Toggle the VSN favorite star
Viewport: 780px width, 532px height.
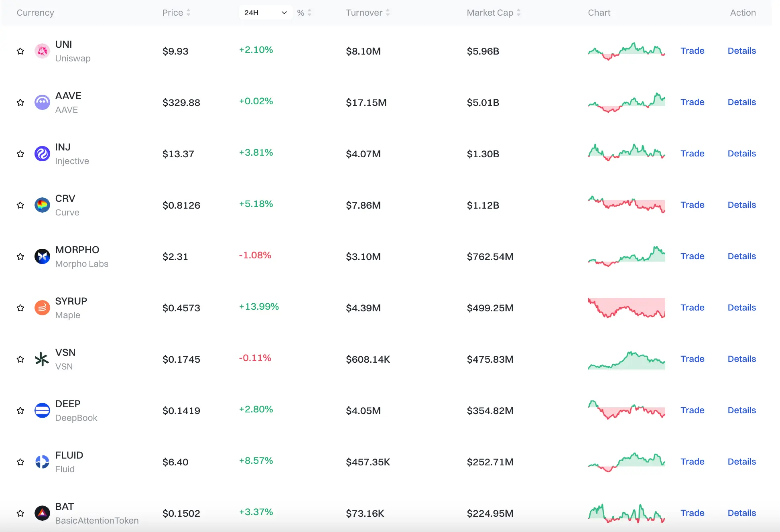[x=20, y=359]
